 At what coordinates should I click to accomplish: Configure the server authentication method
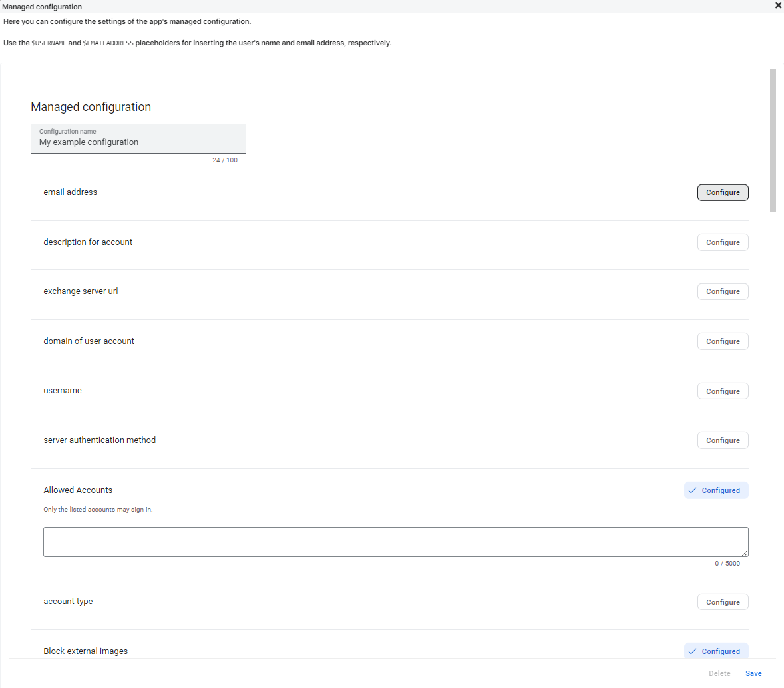(x=723, y=440)
